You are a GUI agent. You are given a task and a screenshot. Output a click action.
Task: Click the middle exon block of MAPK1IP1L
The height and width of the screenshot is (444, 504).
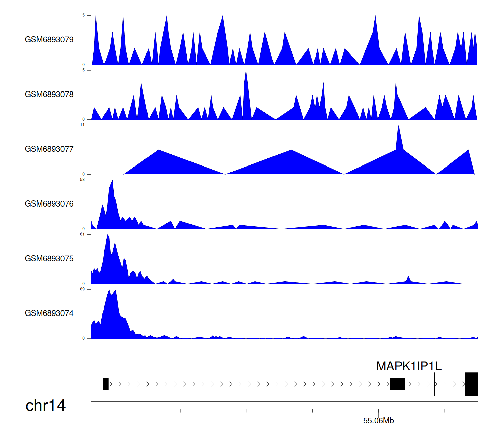(397, 384)
